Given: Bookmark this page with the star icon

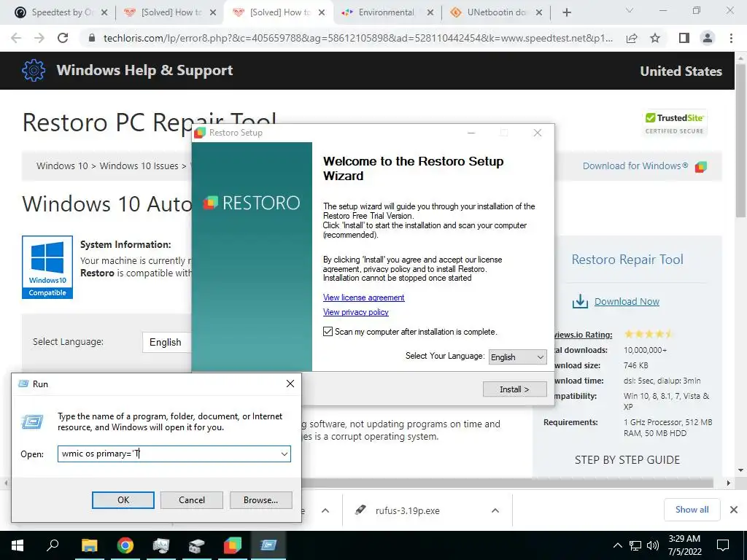Looking at the screenshot, I should (x=655, y=38).
